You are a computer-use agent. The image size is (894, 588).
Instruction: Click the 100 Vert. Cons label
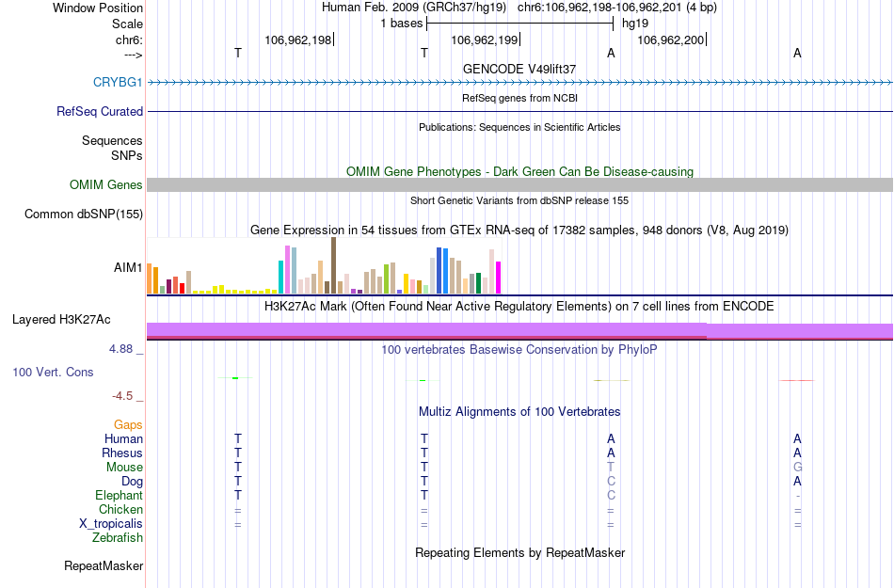53,372
